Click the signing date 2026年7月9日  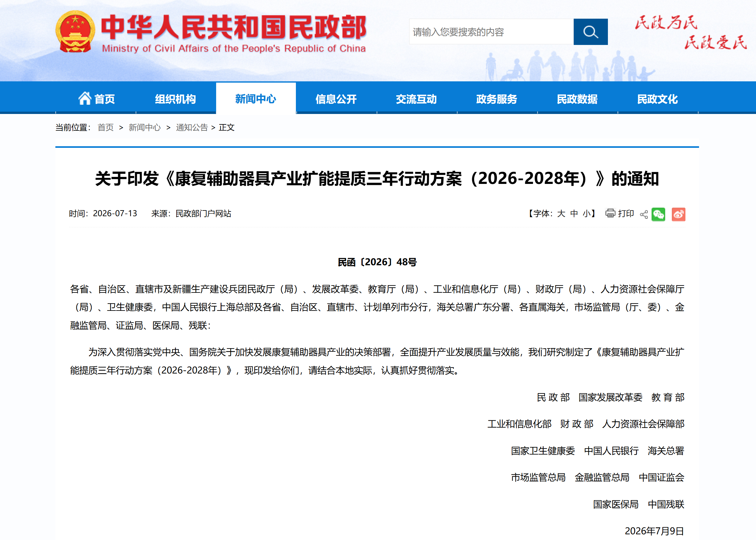pyautogui.click(x=654, y=531)
